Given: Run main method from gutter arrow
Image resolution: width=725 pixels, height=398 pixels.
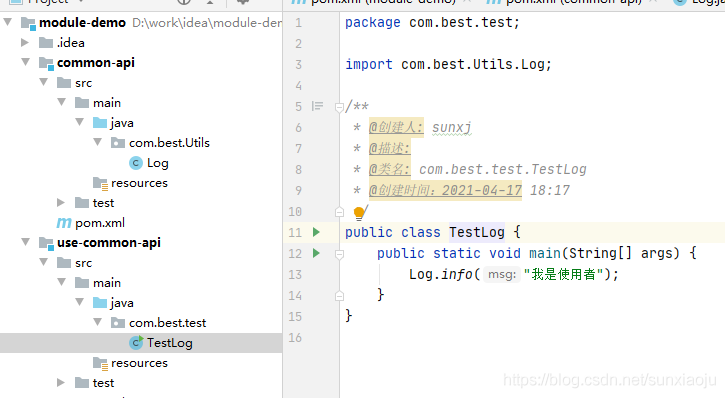Looking at the screenshot, I should pyautogui.click(x=316, y=253).
